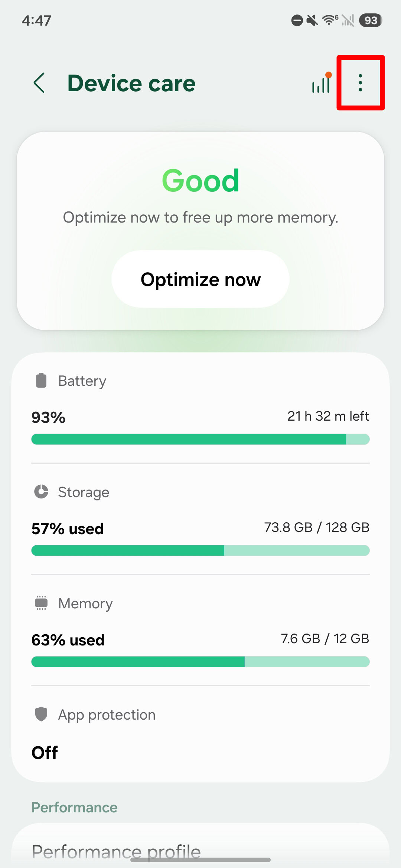Image resolution: width=401 pixels, height=868 pixels.
Task: Tap the Battery icon
Action: pyautogui.click(x=41, y=381)
